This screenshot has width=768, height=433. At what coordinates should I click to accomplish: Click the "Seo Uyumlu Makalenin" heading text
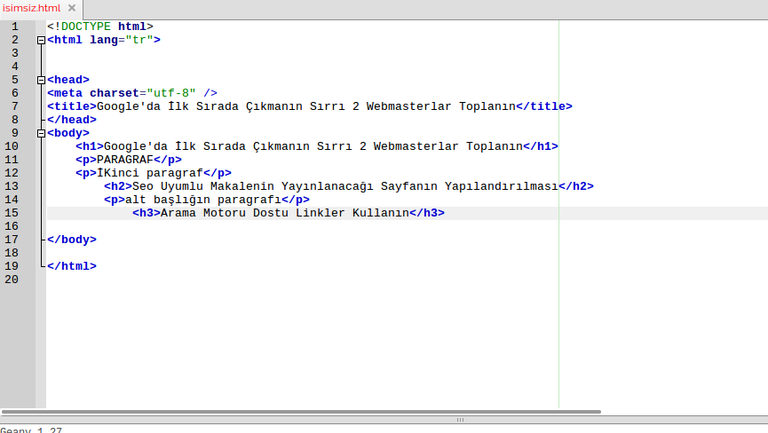click(203, 187)
